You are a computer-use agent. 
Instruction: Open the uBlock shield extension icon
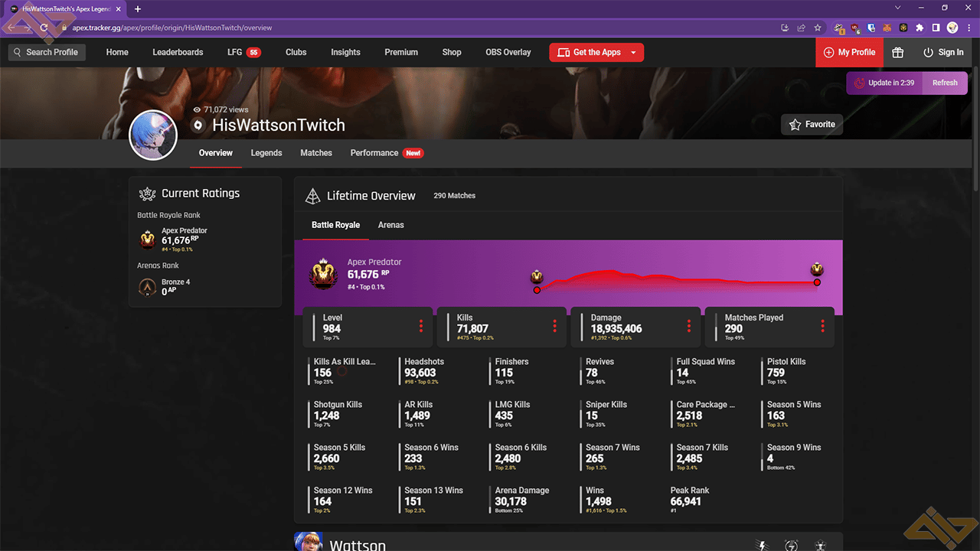click(856, 28)
